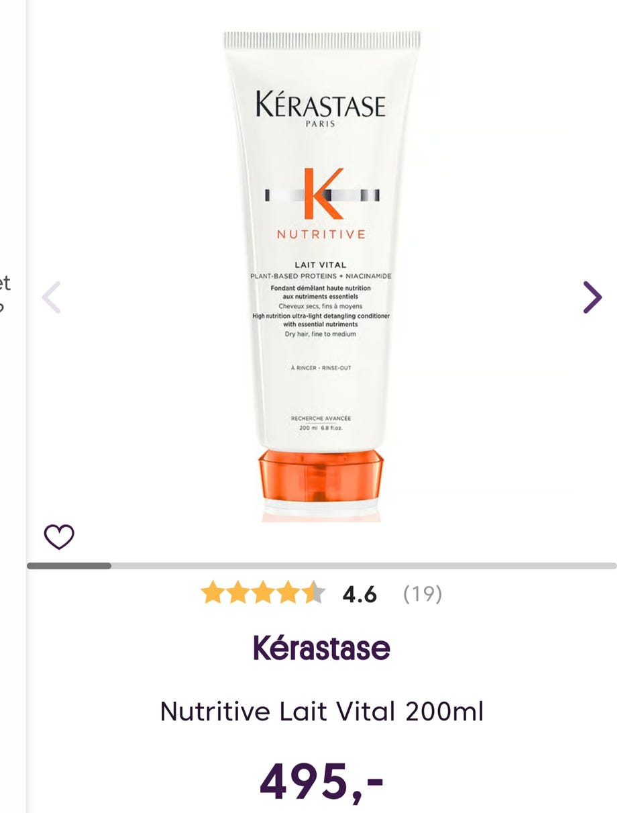Click the first gold rating star
Screen dimensions: 644x813
pos(212,593)
